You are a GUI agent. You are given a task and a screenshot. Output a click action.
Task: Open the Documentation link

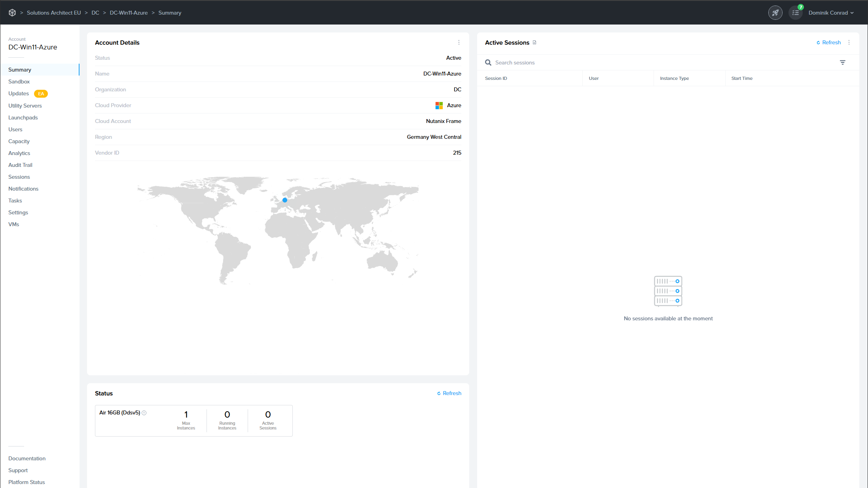pyautogui.click(x=27, y=458)
